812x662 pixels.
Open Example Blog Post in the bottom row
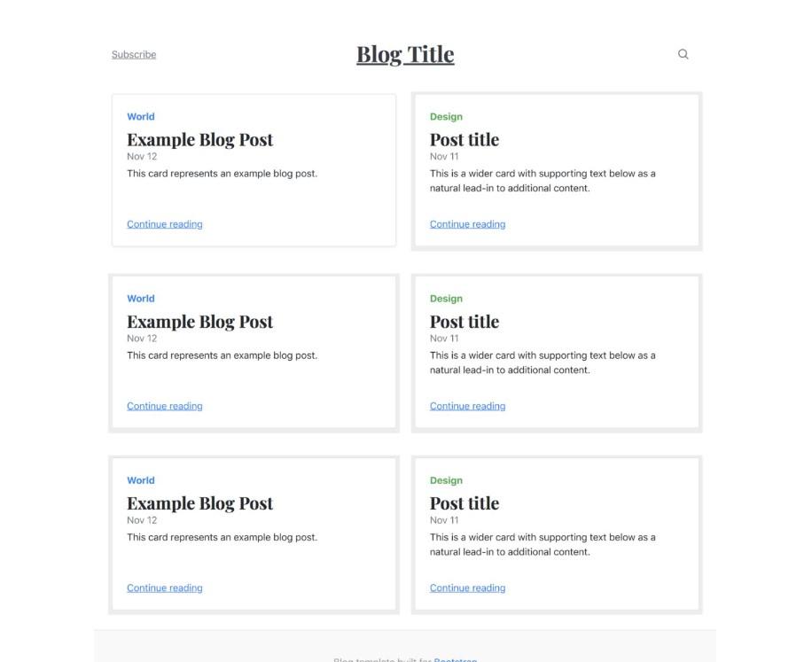(199, 502)
